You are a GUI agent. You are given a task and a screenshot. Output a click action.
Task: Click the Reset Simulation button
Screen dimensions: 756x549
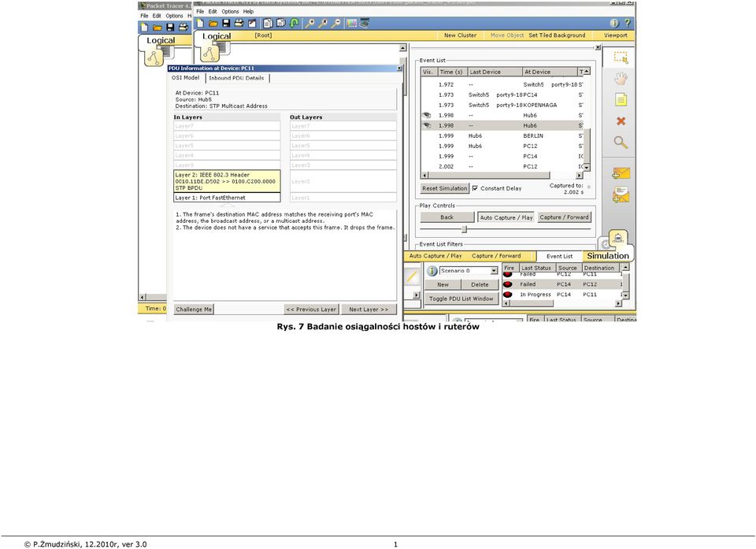coord(444,188)
